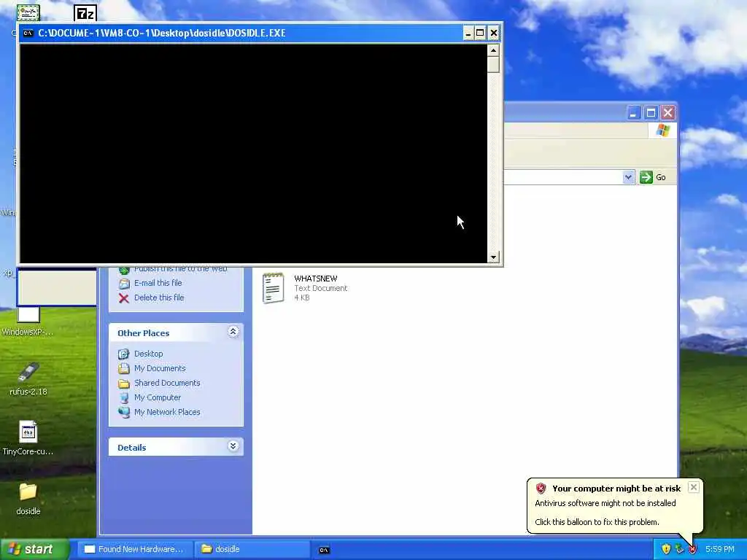Image resolution: width=747 pixels, height=560 pixels.
Task: Switch to dosidle folder taskbar button
Action: tap(252, 549)
